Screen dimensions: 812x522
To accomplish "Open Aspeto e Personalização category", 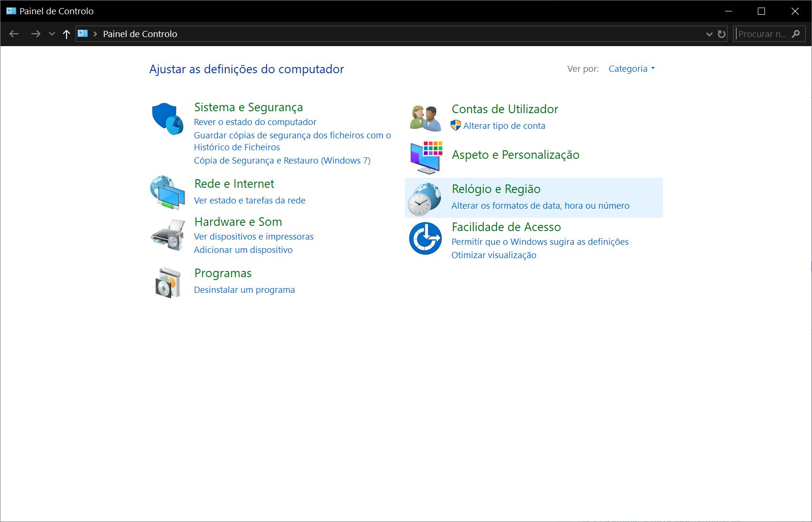I will (516, 155).
